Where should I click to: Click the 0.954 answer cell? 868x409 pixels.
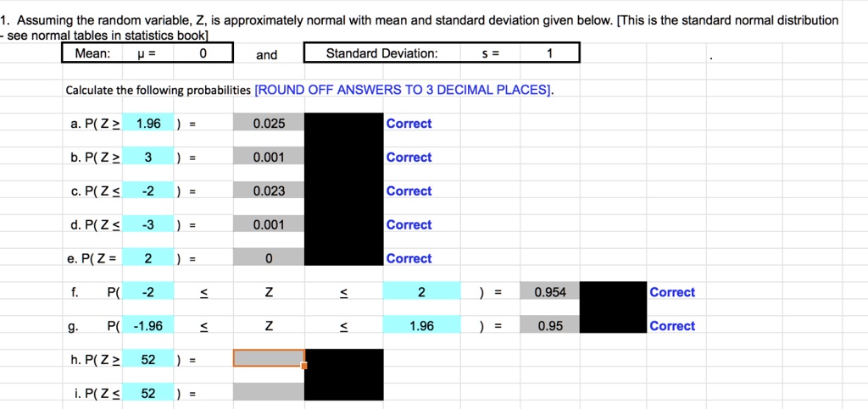pyautogui.click(x=550, y=292)
